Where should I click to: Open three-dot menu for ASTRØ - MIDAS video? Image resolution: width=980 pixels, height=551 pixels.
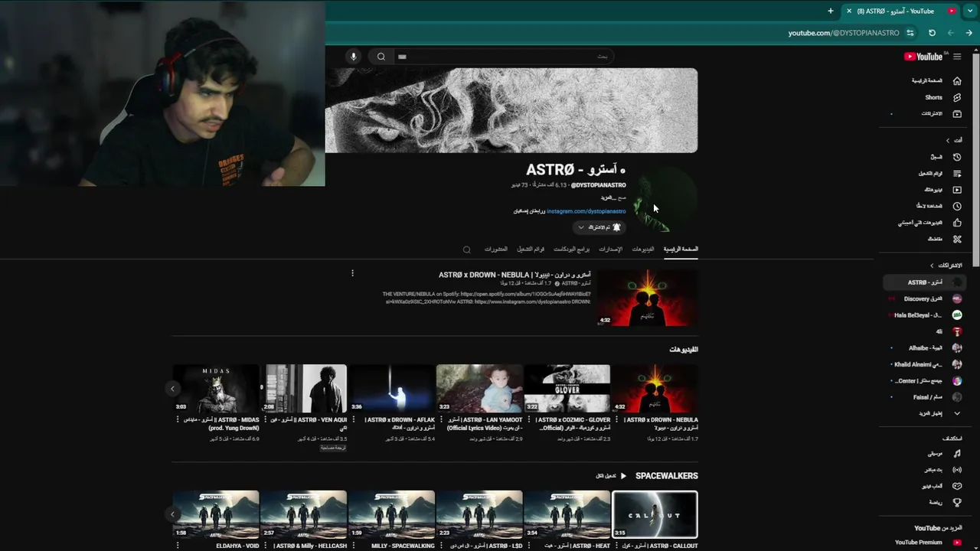pyautogui.click(x=178, y=419)
